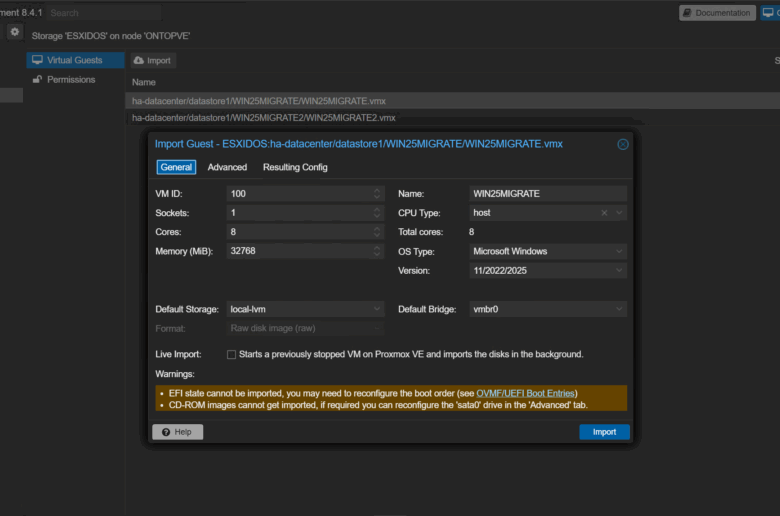Screen dimensions: 780x516
Task: Click the Cores spinner arrows
Action: tap(377, 232)
